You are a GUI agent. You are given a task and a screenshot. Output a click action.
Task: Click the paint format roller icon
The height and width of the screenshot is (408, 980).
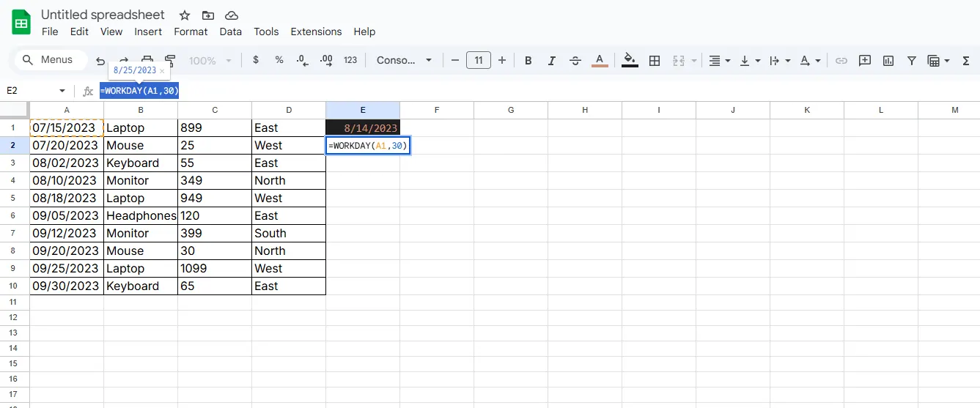click(x=171, y=60)
